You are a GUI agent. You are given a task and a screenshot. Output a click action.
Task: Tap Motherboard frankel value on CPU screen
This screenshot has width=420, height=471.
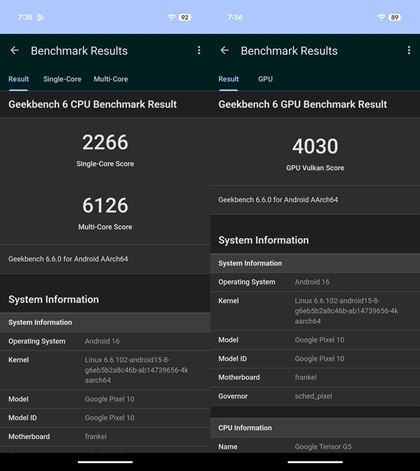[96, 436]
